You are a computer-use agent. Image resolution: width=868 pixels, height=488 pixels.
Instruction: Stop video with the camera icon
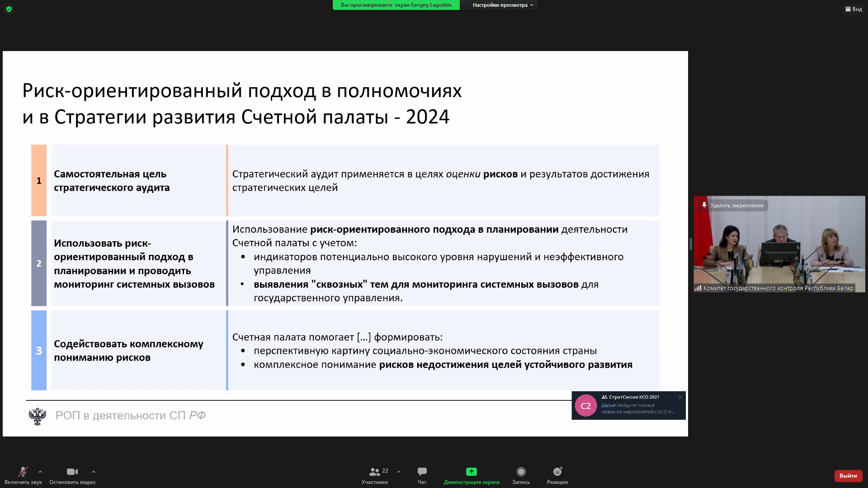point(72,472)
